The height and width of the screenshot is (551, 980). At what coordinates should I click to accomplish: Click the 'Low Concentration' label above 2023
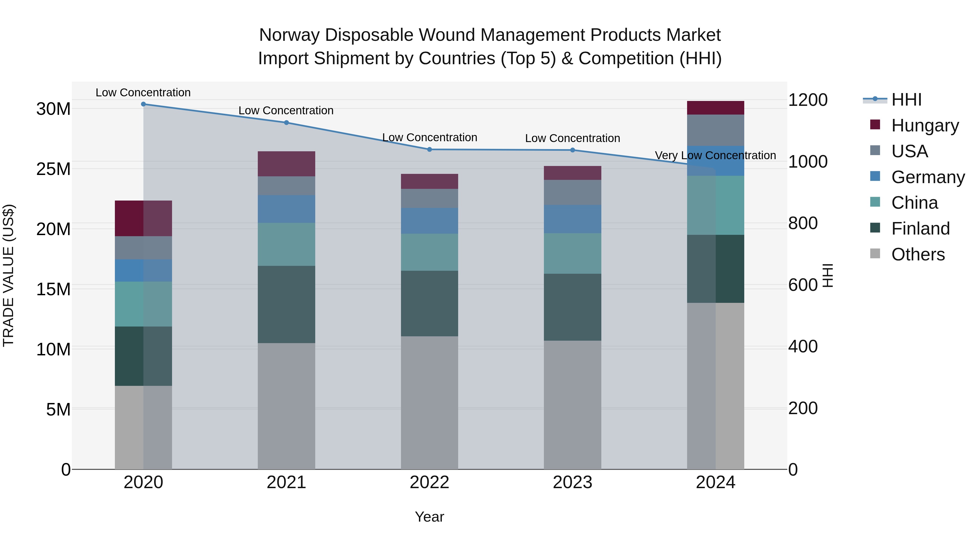(x=572, y=138)
